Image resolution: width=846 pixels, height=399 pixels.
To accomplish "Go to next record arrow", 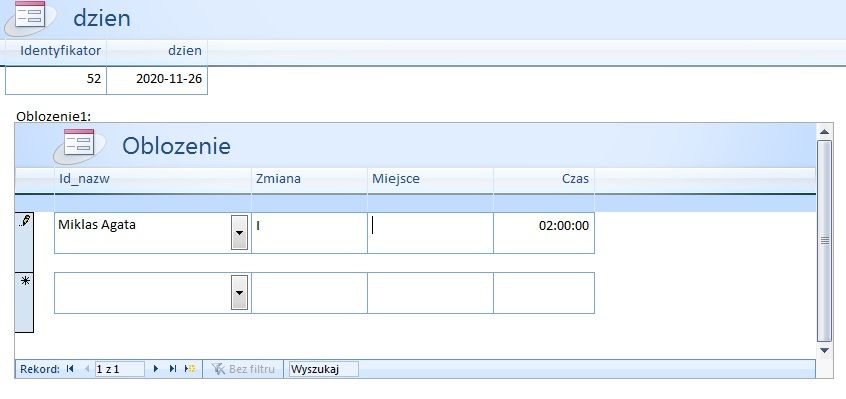I will click(x=156, y=369).
